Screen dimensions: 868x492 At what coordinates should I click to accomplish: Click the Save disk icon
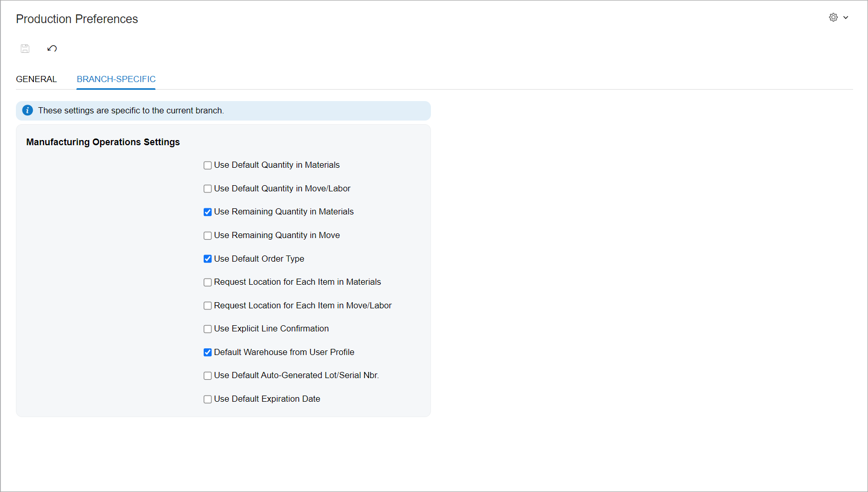tap(25, 49)
